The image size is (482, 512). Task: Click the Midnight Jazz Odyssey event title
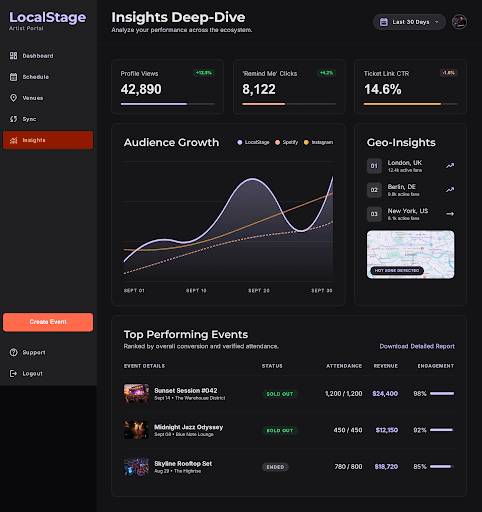188,427
